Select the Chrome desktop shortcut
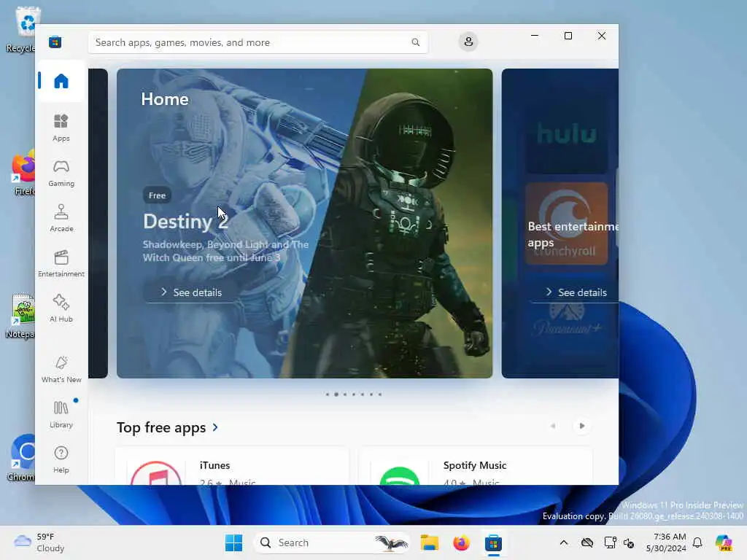Image resolution: width=747 pixels, height=560 pixels. [x=22, y=458]
